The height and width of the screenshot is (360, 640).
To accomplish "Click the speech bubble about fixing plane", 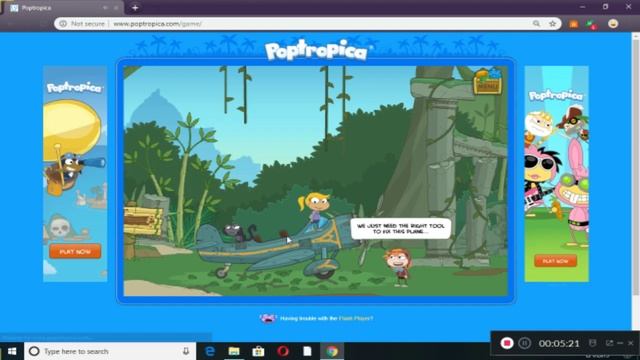I will [x=401, y=229].
